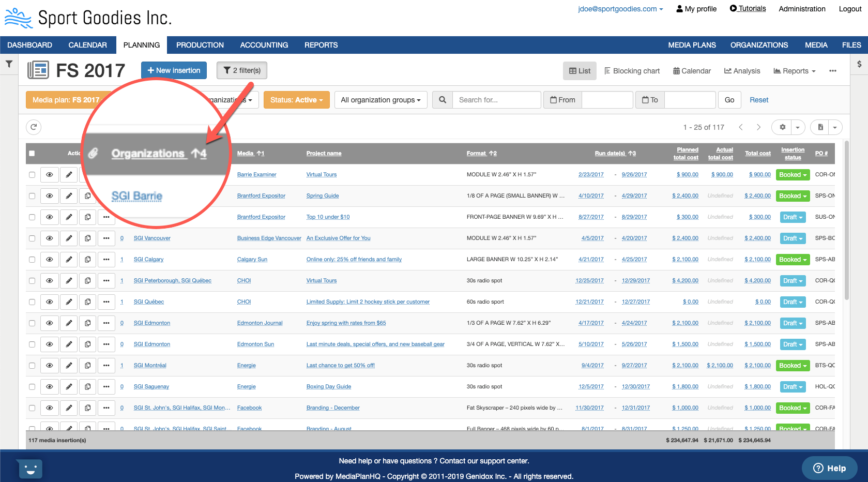Image resolution: width=868 pixels, height=482 pixels.
Task: Open the three-dots menu for SGI Montréal row
Action: click(x=106, y=366)
